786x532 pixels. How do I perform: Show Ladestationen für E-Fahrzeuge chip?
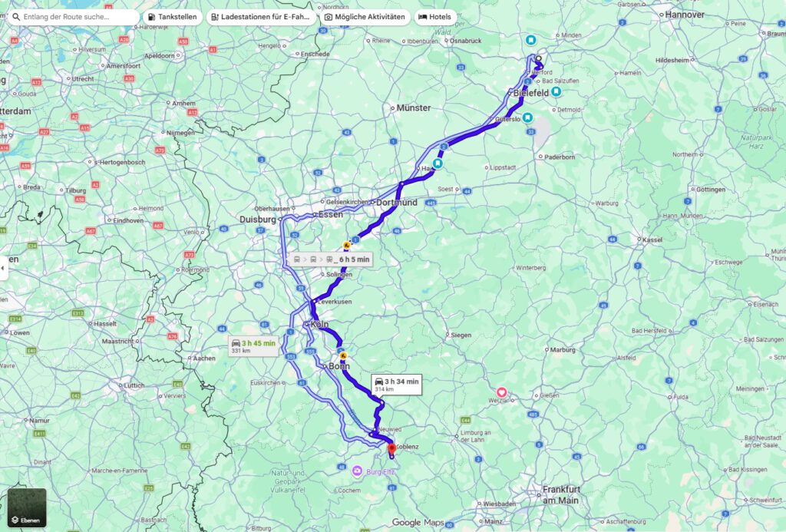261,17
